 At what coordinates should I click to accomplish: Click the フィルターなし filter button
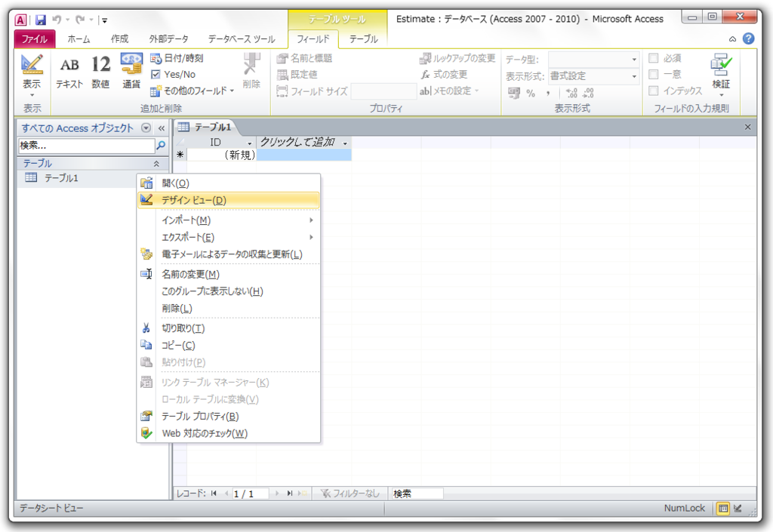tap(350, 494)
